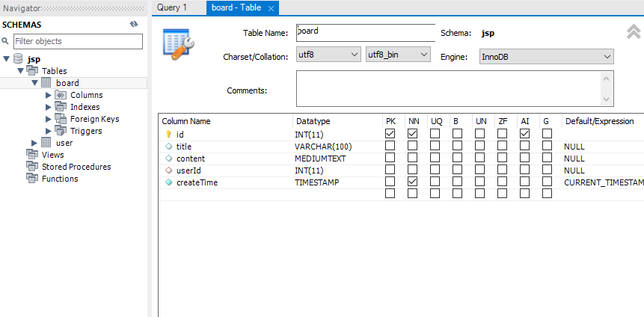The width and height of the screenshot is (644, 317).
Task: Expand the Indexes node
Action: 49,107
